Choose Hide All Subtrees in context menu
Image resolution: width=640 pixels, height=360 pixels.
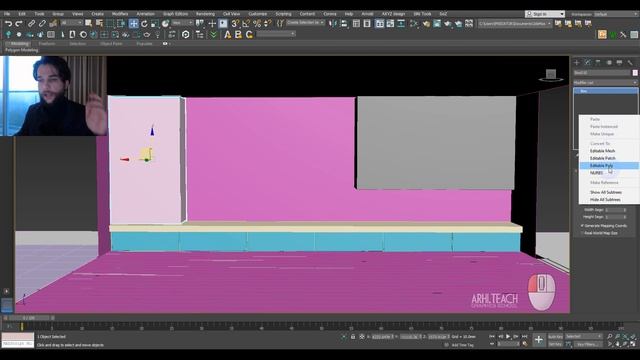(x=609, y=200)
